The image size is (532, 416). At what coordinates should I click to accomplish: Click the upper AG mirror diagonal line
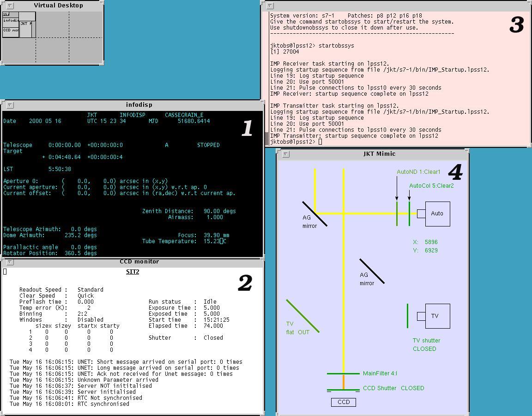(315, 214)
